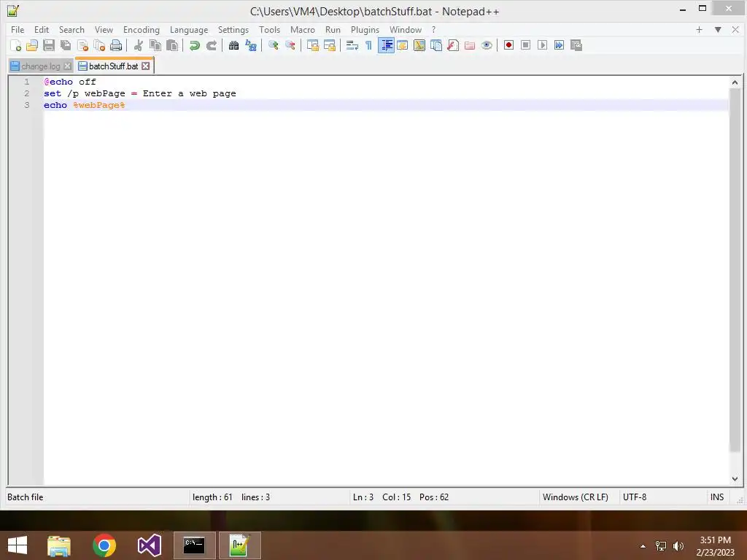The image size is (747, 560).
Task: Toggle the Word Wrap toolbar icon
Action: pyautogui.click(x=352, y=45)
